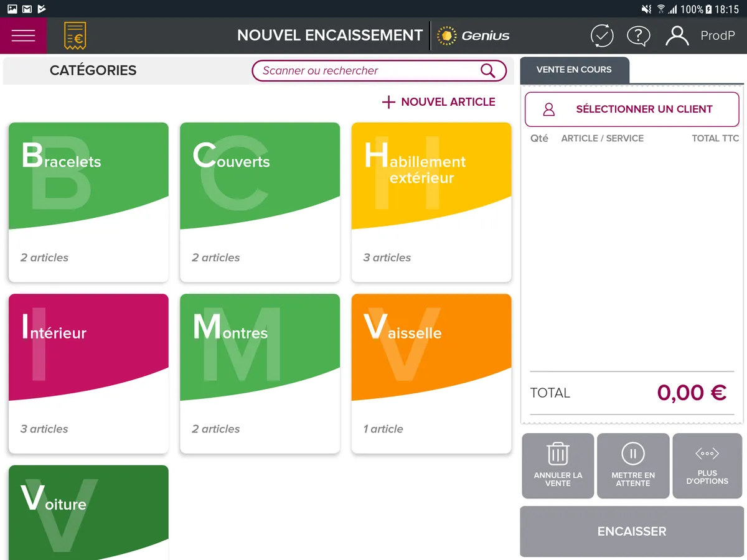Switch to the Vente en cours tab
The width and height of the screenshot is (747, 560).
pos(574,69)
